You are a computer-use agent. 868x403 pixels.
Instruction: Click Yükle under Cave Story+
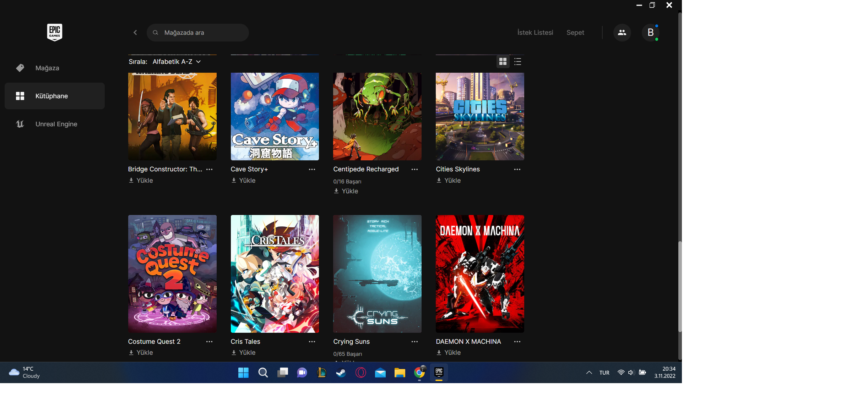click(x=243, y=181)
